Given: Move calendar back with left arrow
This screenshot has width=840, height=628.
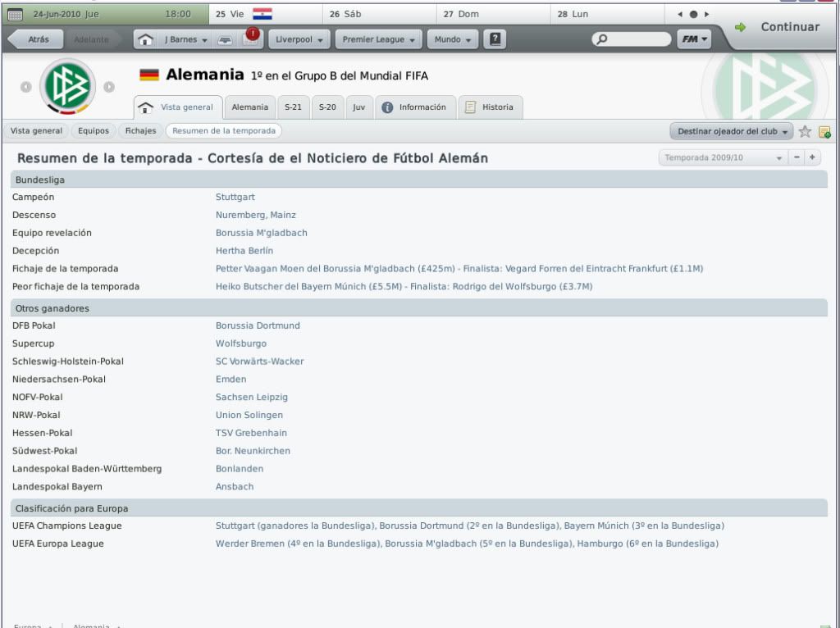Looking at the screenshot, I should click(x=680, y=15).
